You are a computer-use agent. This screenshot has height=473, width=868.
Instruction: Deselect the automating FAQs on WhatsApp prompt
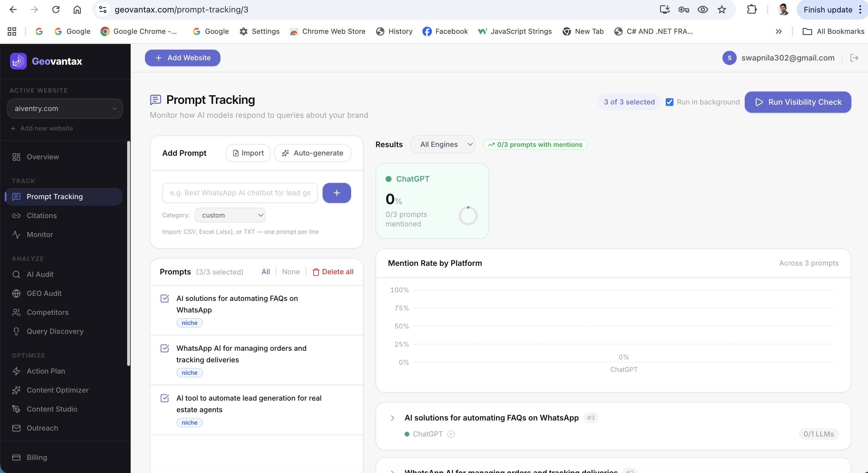point(165,298)
